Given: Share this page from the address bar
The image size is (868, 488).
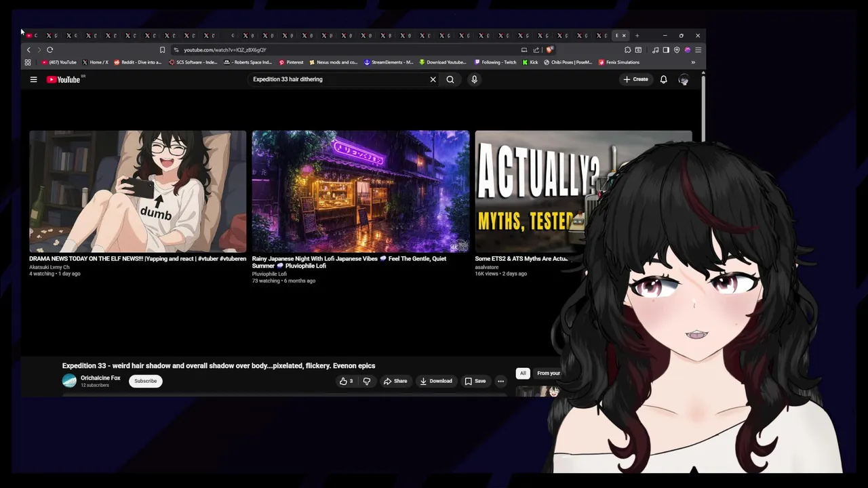Looking at the screenshot, I should (536, 49).
